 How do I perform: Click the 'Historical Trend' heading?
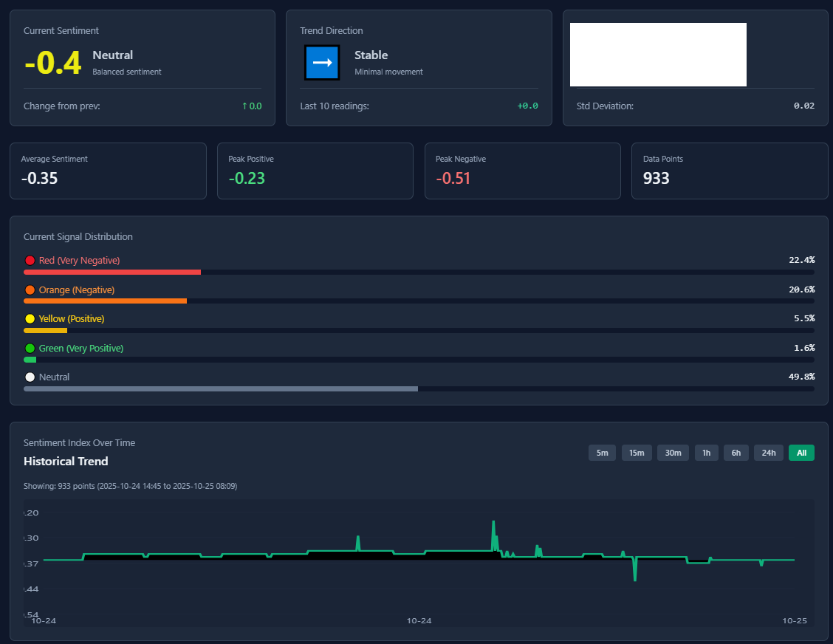point(66,462)
